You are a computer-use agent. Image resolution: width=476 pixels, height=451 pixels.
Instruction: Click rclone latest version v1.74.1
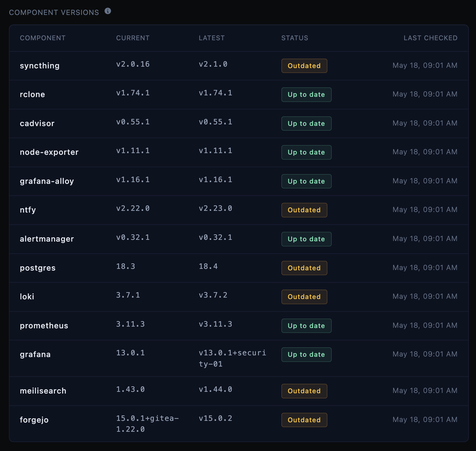point(215,93)
